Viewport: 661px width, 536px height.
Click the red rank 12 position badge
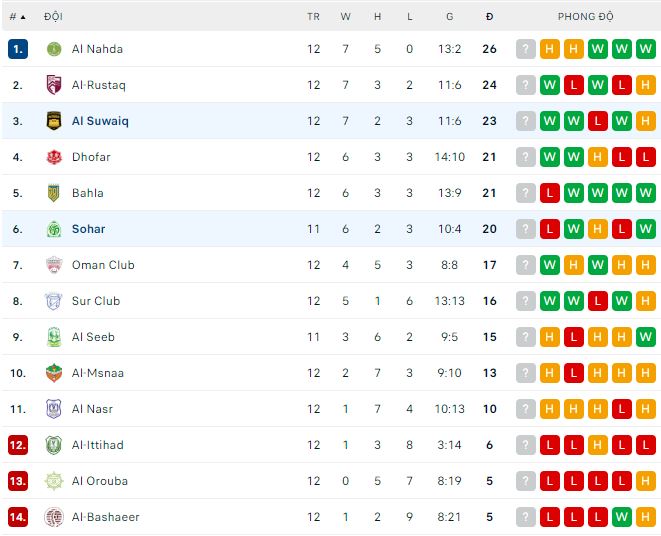point(17,445)
